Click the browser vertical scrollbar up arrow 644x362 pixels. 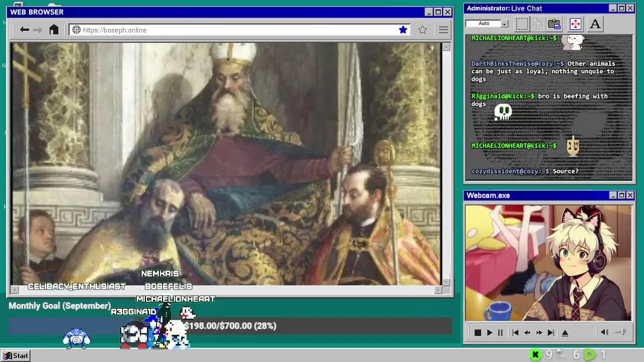pyautogui.click(x=446, y=47)
